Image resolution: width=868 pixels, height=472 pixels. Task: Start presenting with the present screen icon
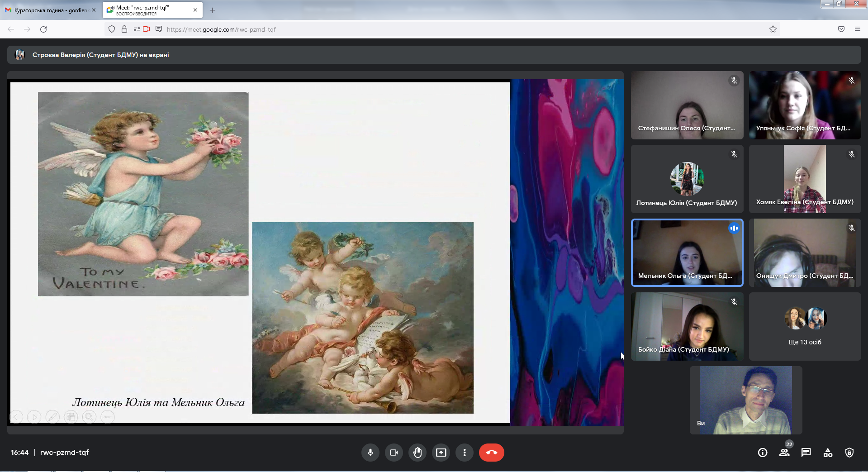(441, 453)
